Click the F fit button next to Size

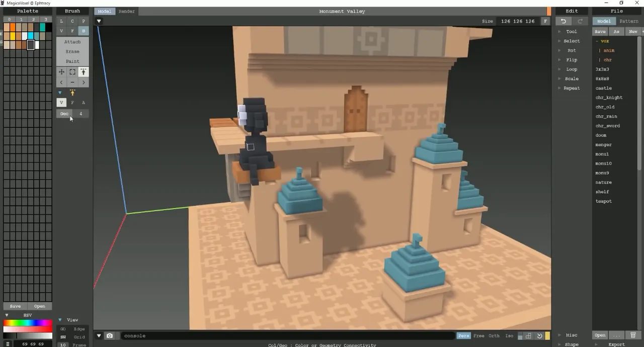pos(545,21)
